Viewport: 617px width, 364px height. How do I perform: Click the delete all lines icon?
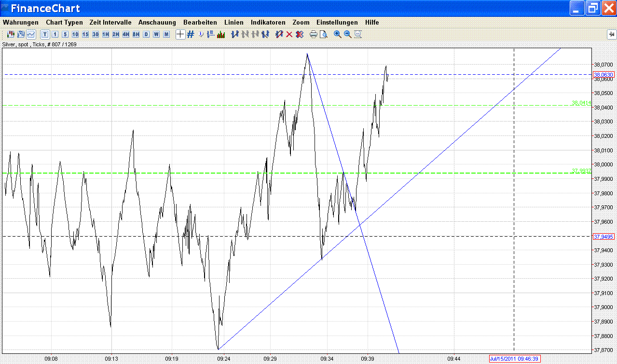[300, 34]
